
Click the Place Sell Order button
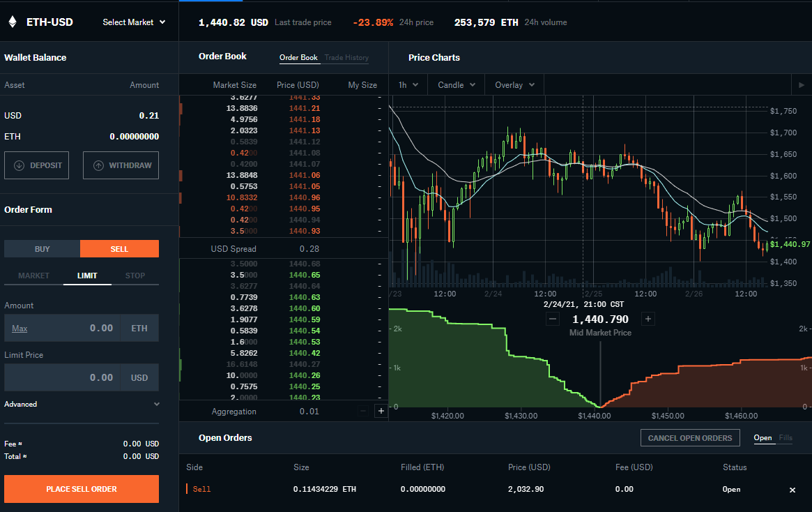[x=82, y=489]
